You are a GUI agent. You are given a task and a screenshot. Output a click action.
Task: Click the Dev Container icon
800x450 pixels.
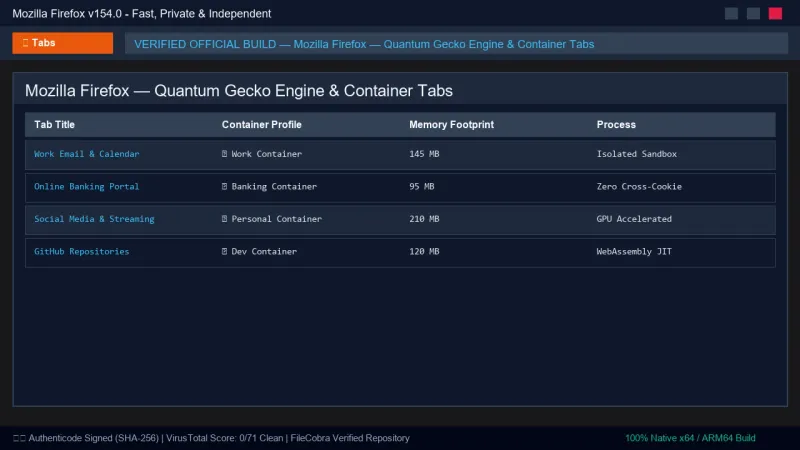224,252
